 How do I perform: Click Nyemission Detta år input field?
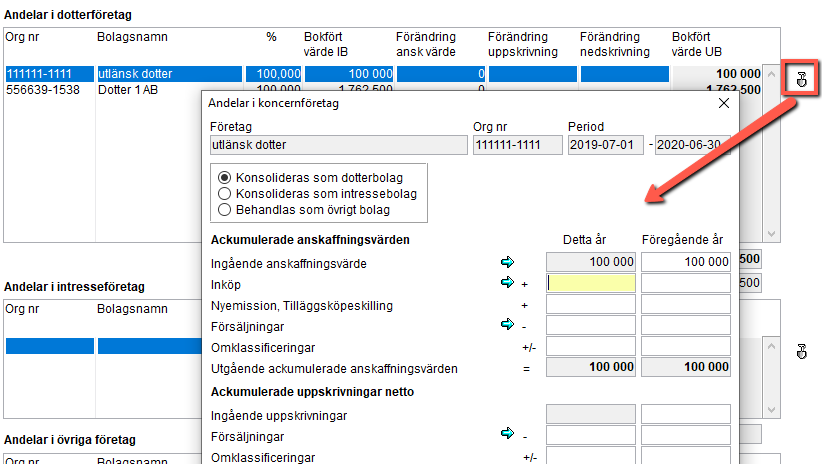point(591,304)
